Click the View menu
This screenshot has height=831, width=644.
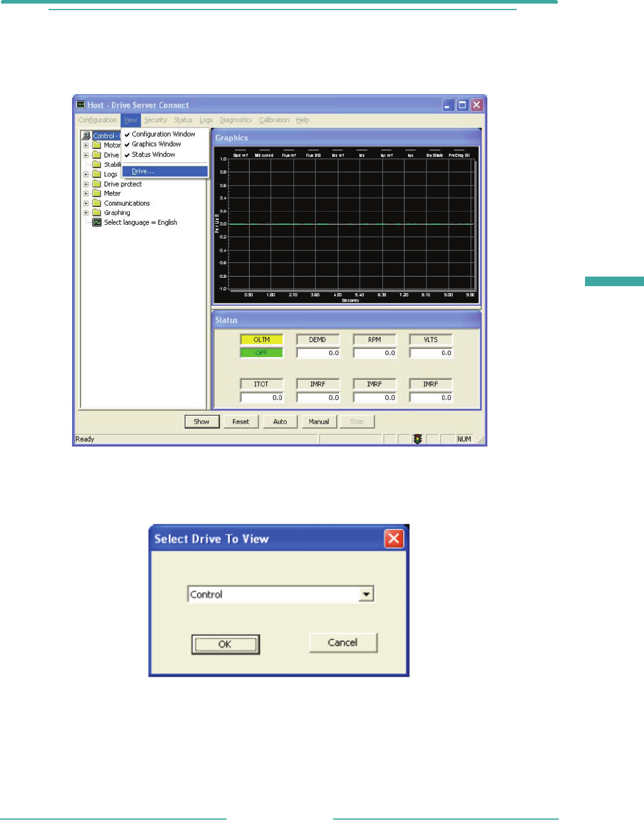(130, 120)
